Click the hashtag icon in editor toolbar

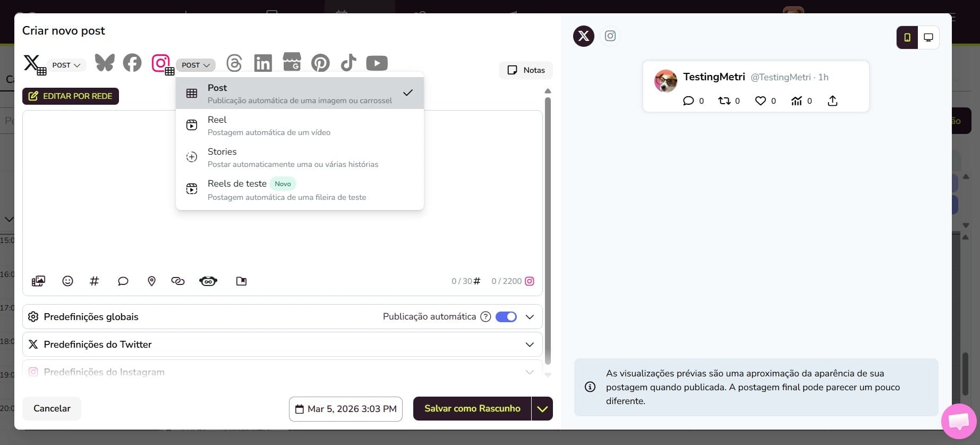coord(94,281)
